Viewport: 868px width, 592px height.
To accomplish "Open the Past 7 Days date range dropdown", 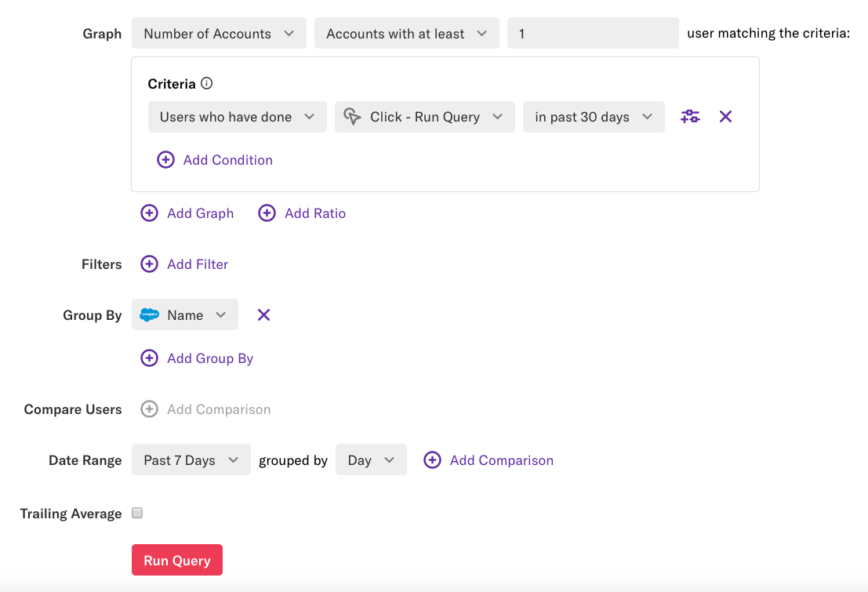I will click(x=191, y=459).
